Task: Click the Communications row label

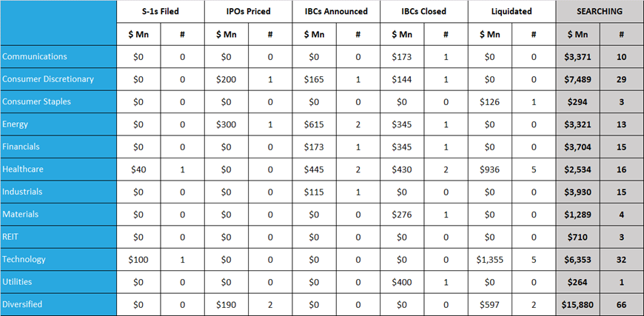Action: [36, 57]
